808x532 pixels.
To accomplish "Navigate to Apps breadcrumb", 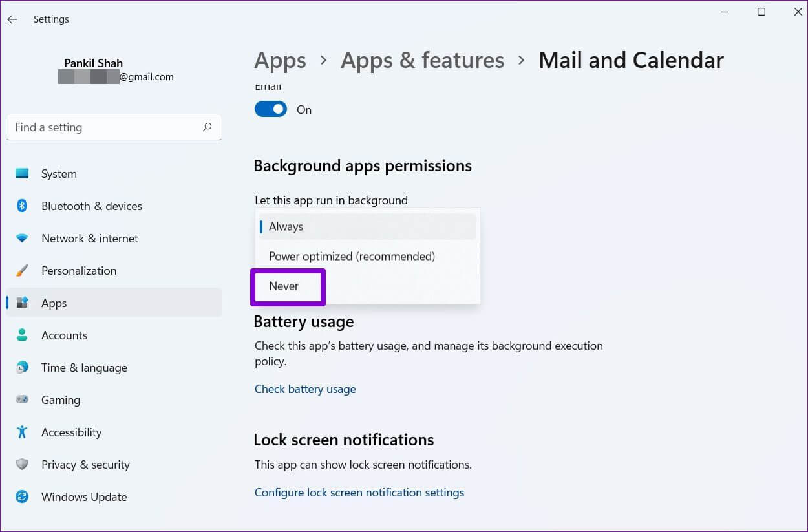I will coord(280,60).
